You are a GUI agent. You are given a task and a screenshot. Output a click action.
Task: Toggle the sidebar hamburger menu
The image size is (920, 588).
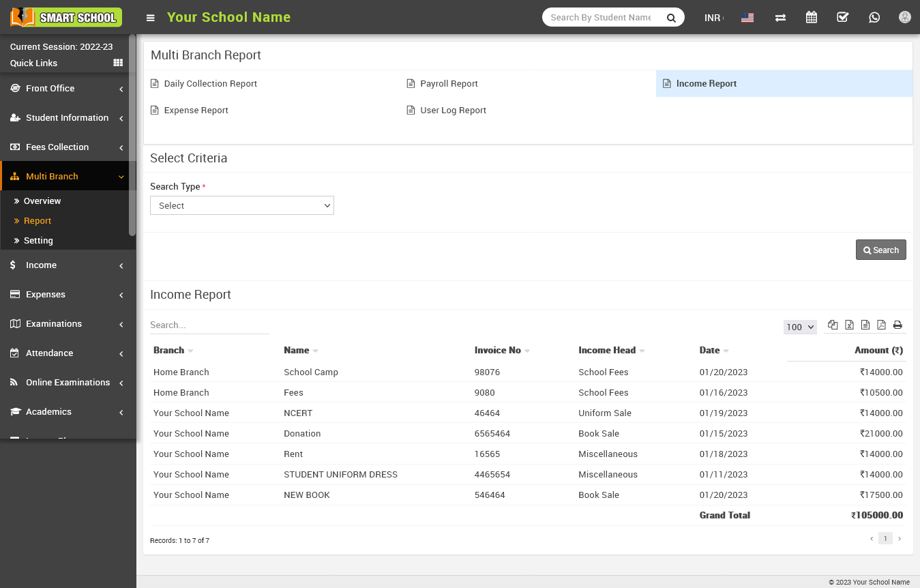point(151,18)
